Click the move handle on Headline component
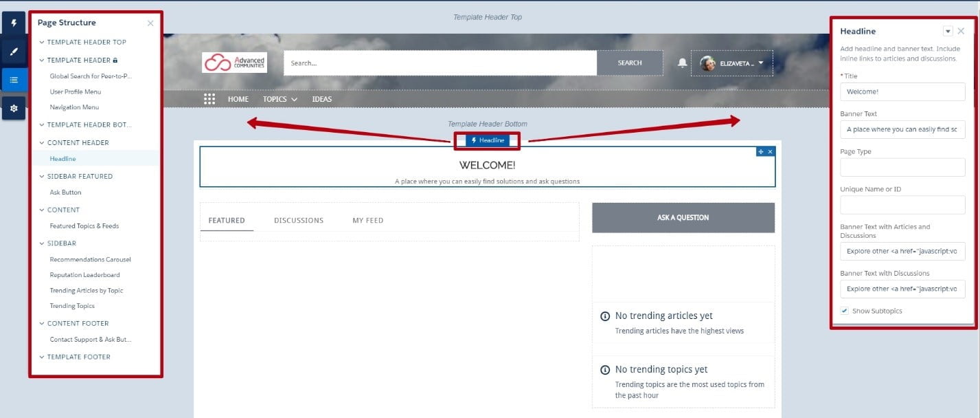This screenshot has width=980, height=418. [761, 151]
